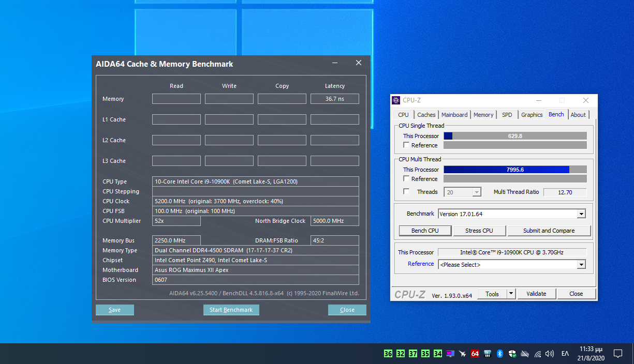Click the Tools button in CPU-Z

(x=492, y=294)
